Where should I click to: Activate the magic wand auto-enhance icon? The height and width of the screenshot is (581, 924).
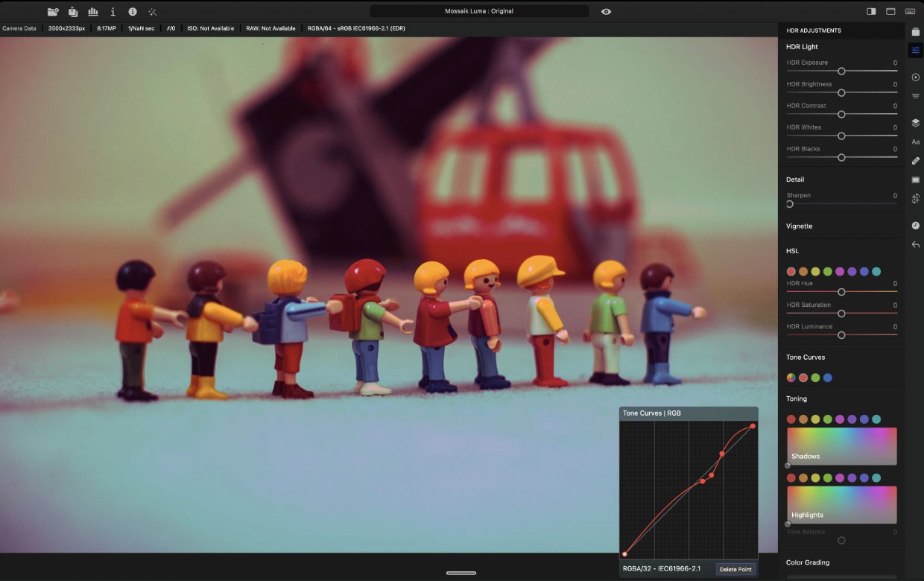[x=153, y=12]
